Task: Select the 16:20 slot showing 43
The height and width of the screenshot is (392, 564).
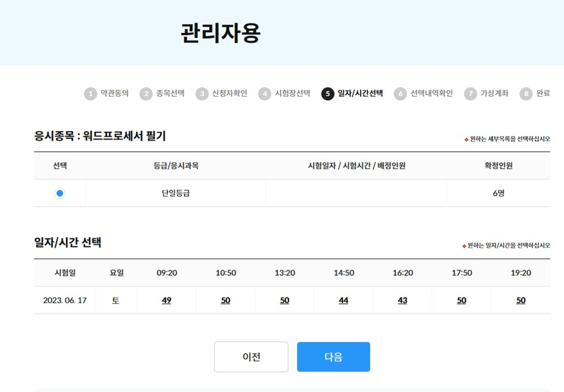Action: coord(402,301)
